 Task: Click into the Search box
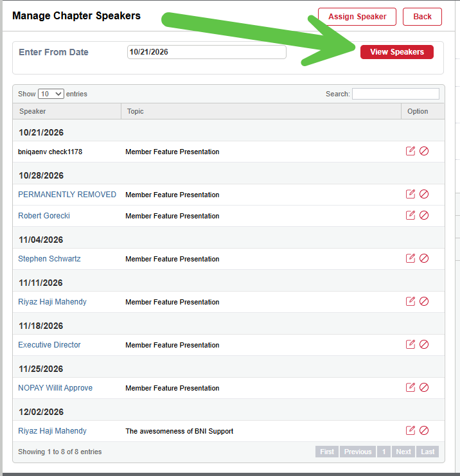(396, 94)
